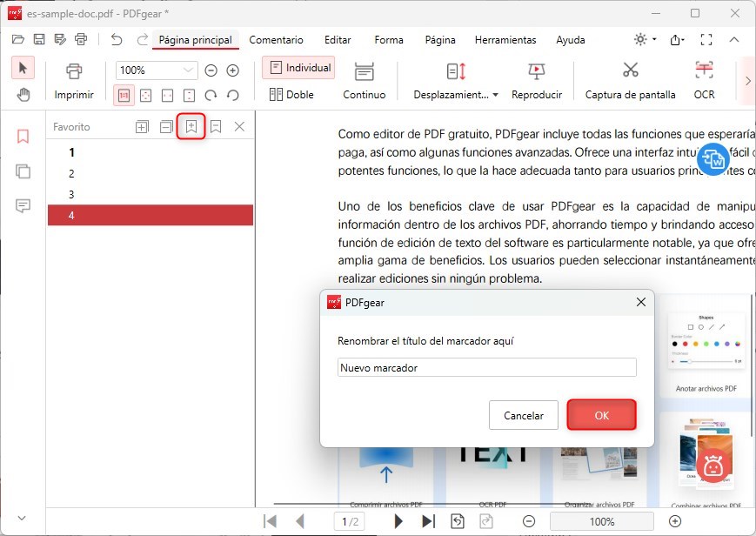The width and height of the screenshot is (756, 536).
Task: Open the Herramientas tab
Action: [x=505, y=40]
